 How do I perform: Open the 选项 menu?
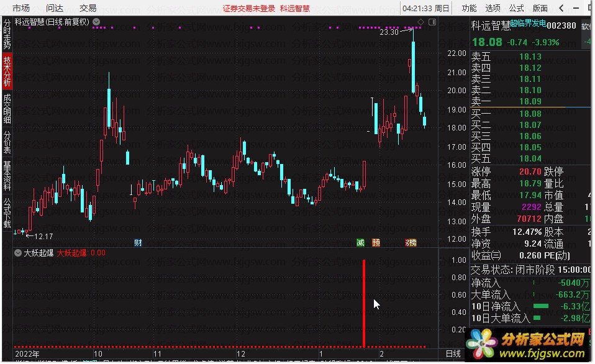pos(493,8)
